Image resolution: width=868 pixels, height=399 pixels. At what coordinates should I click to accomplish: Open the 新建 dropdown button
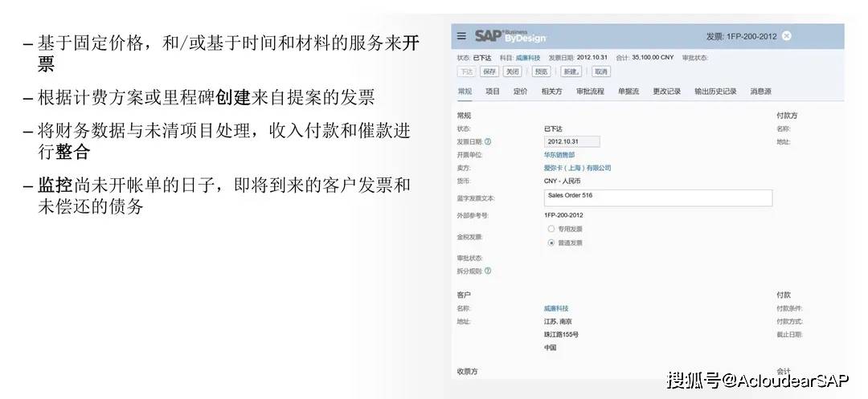tap(571, 71)
